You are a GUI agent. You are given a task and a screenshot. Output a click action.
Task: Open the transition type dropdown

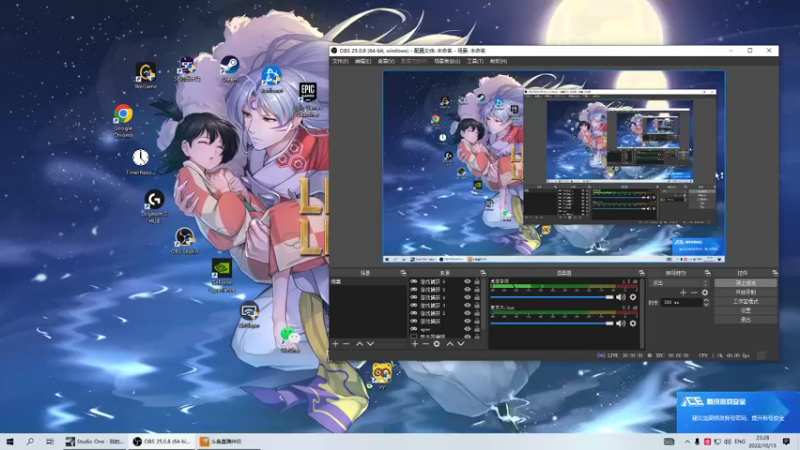point(679,283)
